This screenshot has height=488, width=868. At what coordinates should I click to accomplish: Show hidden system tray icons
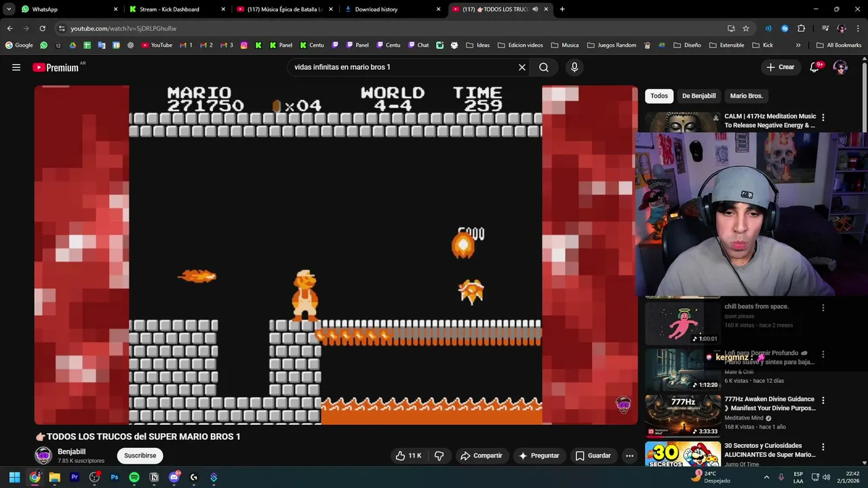tap(767, 477)
